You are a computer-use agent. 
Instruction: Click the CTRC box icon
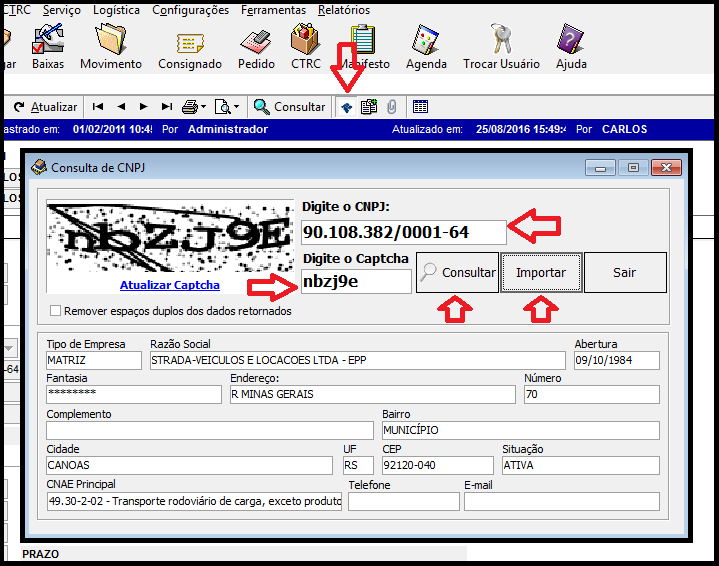[305, 44]
